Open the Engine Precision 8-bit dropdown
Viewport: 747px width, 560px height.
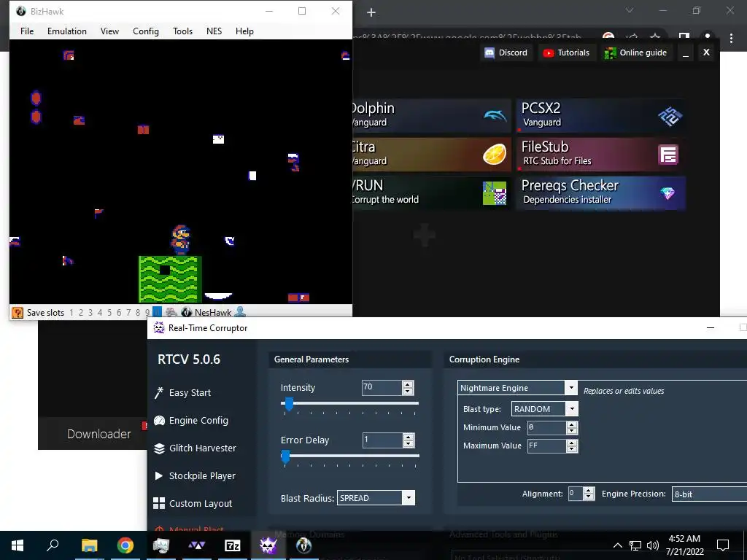pyautogui.click(x=709, y=494)
